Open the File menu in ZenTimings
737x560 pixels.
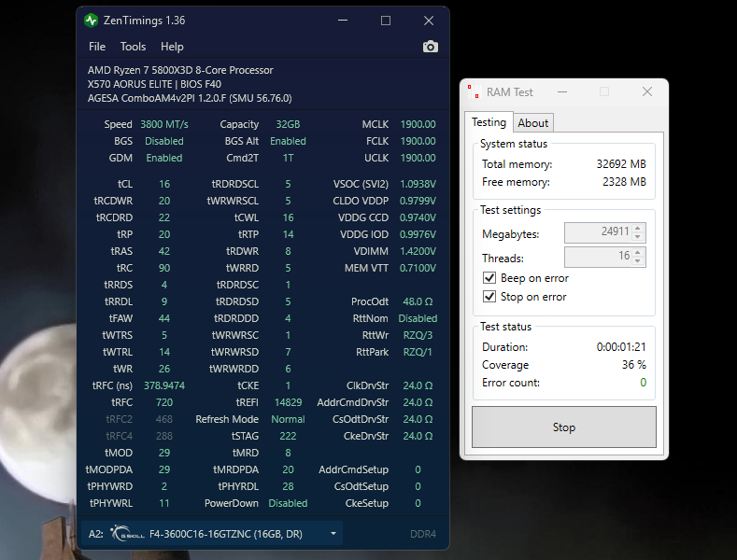pos(97,47)
